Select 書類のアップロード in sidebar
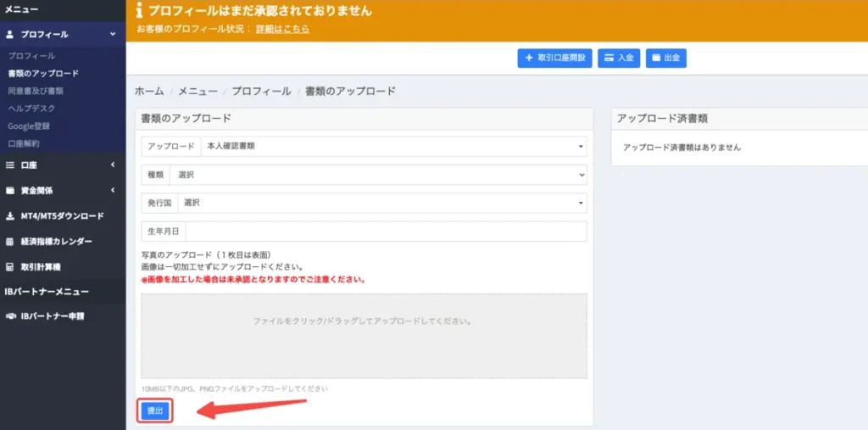This screenshot has width=868, height=430. (43, 73)
